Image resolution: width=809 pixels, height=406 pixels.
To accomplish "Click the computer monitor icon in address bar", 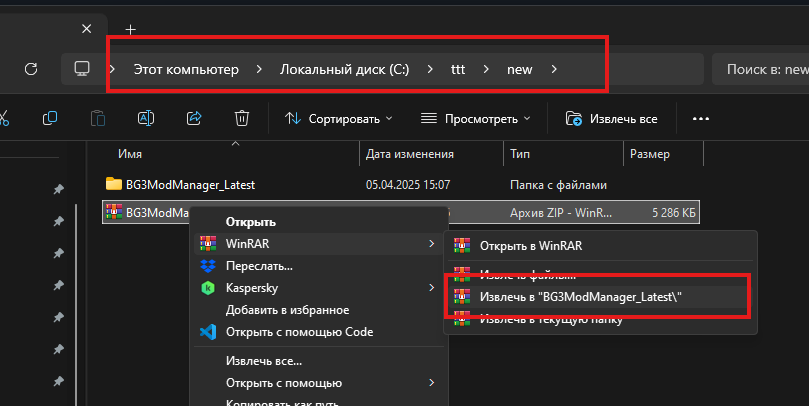I will coord(82,69).
